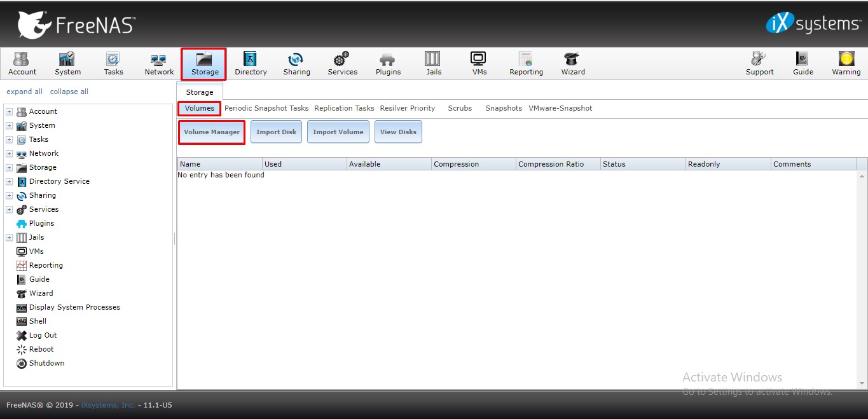The image size is (868, 419).
Task: Switch to the Scrubs subtab
Action: point(460,108)
